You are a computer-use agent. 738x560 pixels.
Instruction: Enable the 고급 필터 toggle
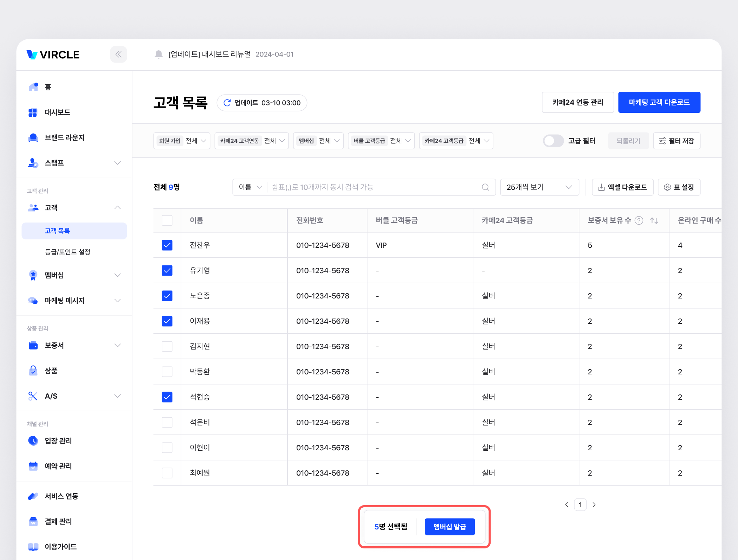click(x=553, y=141)
